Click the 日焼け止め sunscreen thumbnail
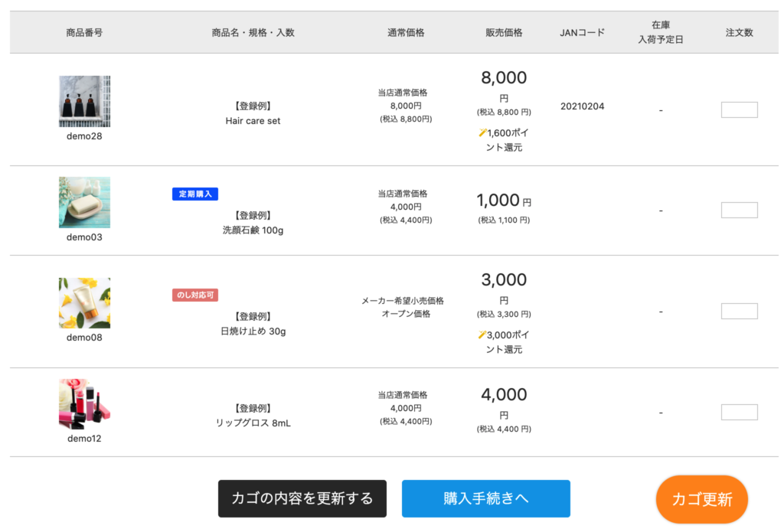Viewport: 784px width, 532px height. pos(84,303)
